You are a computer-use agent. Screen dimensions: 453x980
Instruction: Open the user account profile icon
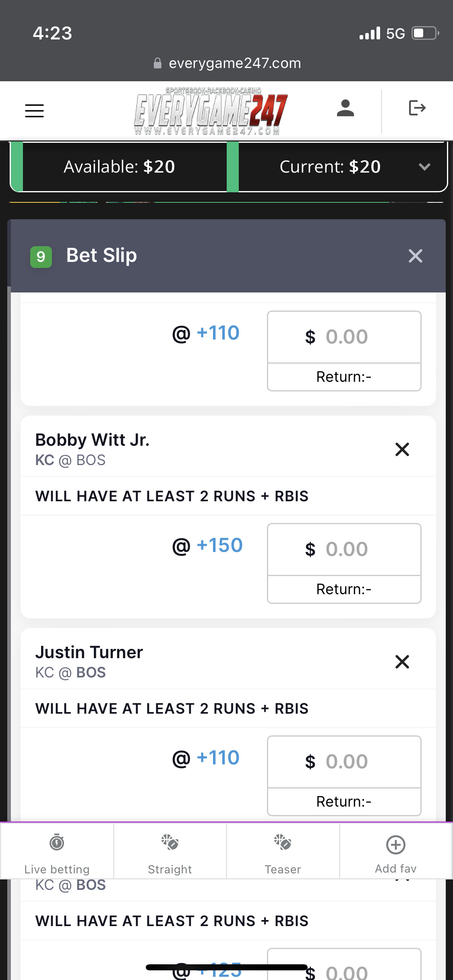pyautogui.click(x=345, y=108)
